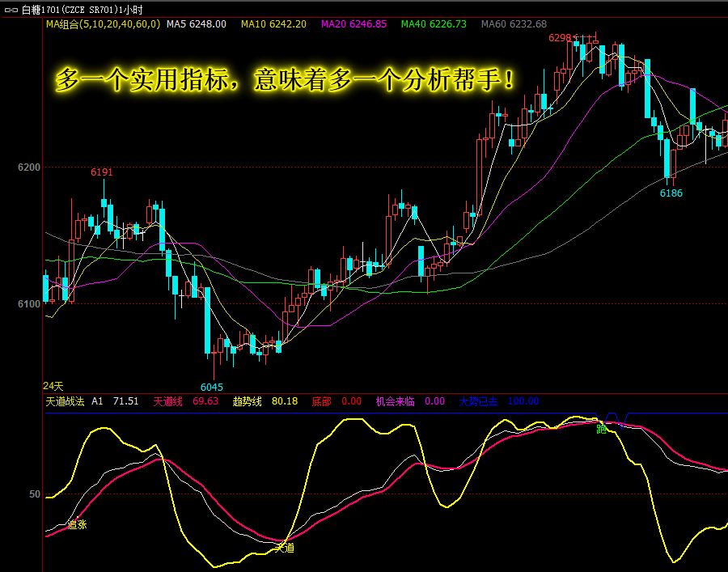Click the yellow headline banner text

[x=285, y=80]
